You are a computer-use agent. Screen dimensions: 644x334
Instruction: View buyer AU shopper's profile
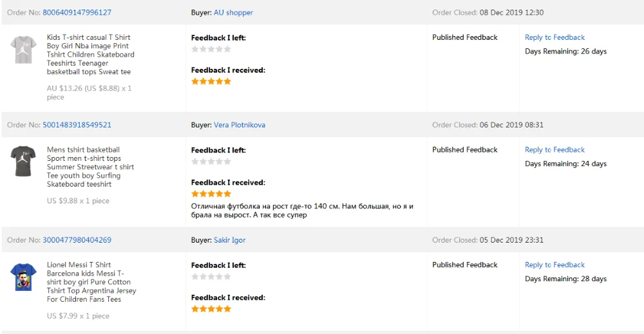coord(233,13)
